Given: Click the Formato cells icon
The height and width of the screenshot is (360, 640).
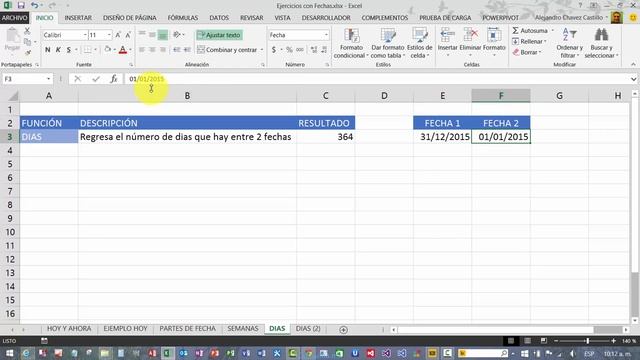Looking at the screenshot, I should (494, 36).
